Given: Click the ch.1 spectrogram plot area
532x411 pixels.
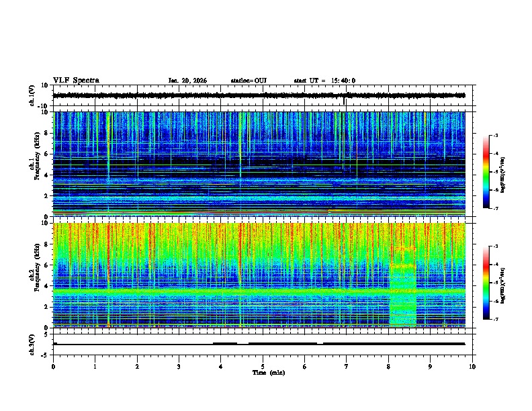Looking at the screenshot, I should tap(259, 164).
